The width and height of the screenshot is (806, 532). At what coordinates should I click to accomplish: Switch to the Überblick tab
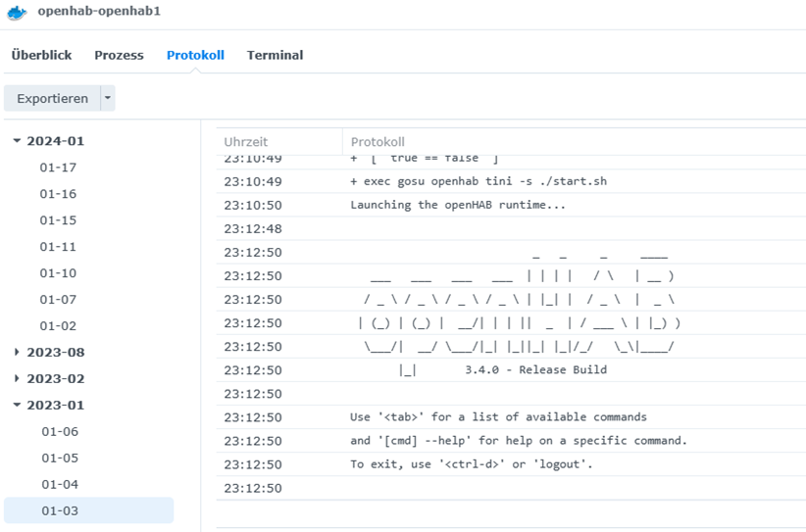click(41, 55)
